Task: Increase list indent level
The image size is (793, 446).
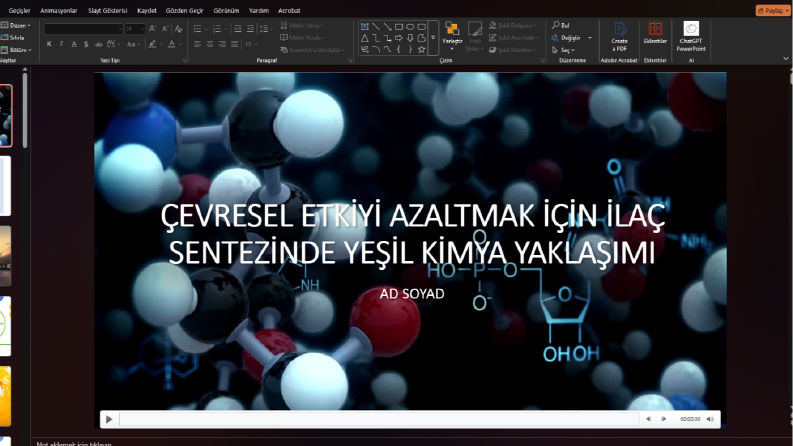Action: (250, 29)
